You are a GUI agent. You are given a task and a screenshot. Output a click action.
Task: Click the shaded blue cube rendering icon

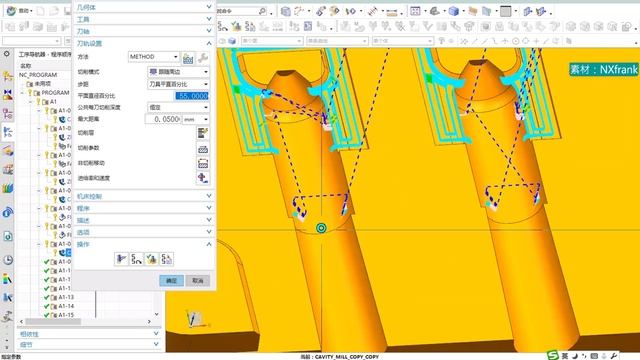(x=453, y=11)
